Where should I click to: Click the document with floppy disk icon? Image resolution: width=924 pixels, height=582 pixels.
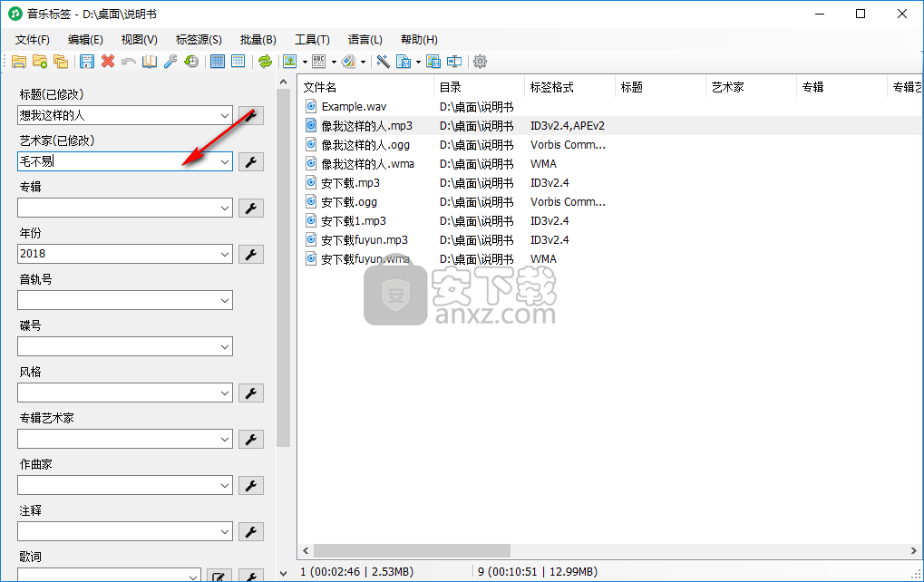pyautogui.click(x=404, y=62)
